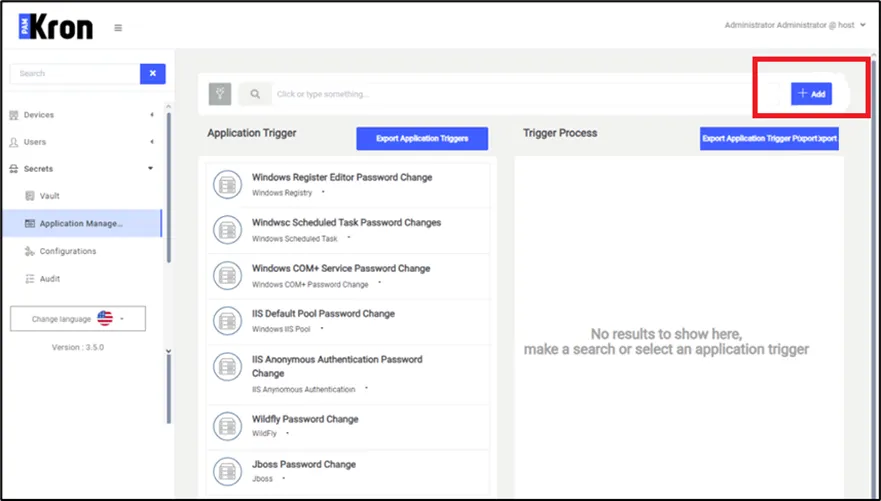Click icon for IIS Default Pool row
The height and width of the screenshot is (501, 881).
pyautogui.click(x=228, y=321)
